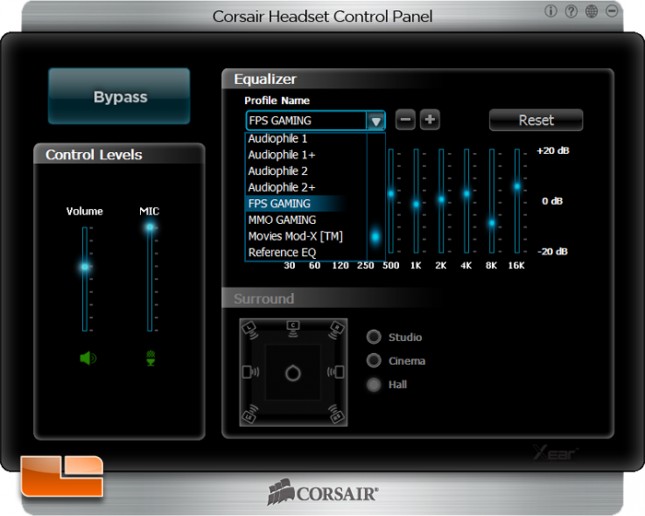Click the 8K equalizer slider handle
This screenshot has width=645, height=516.
(492, 223)
